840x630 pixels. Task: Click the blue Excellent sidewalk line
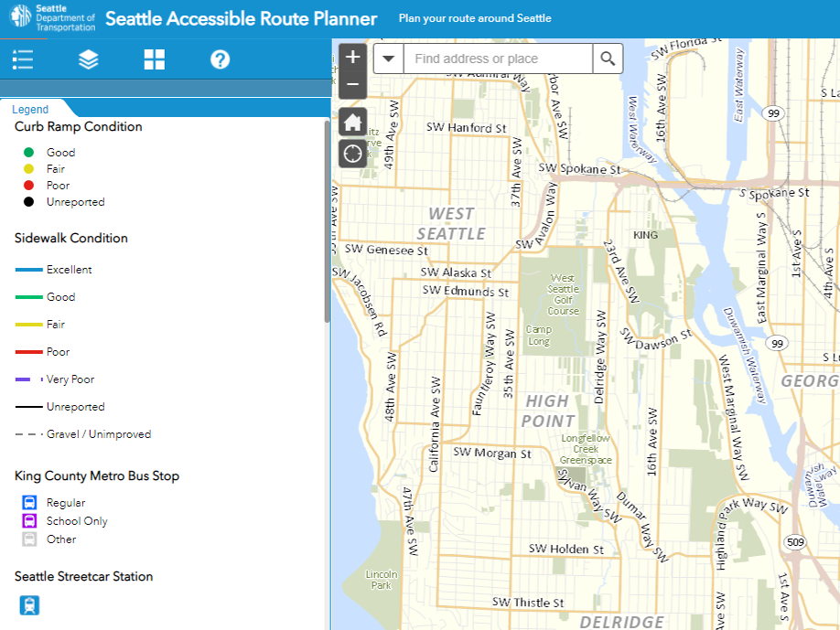(29, 270)
